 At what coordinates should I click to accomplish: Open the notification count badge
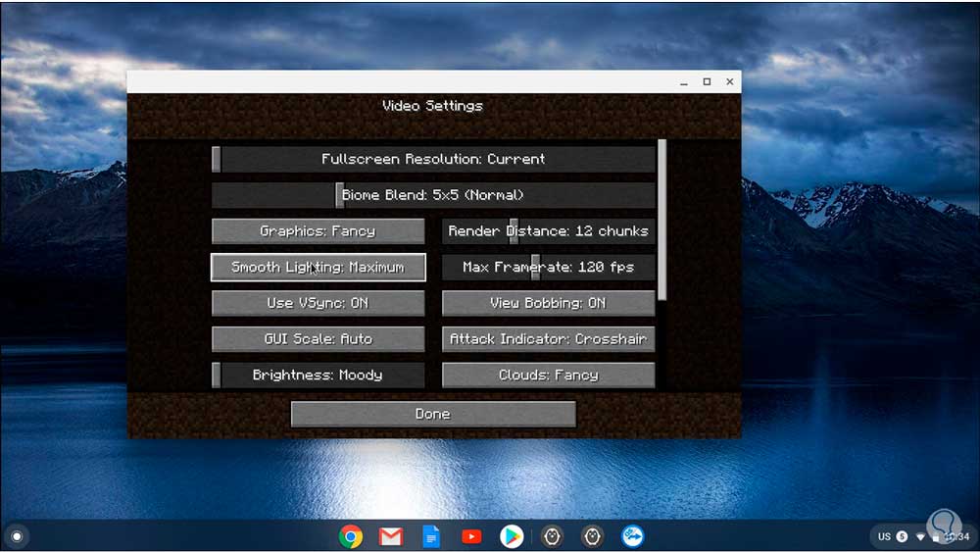(902, 536)
